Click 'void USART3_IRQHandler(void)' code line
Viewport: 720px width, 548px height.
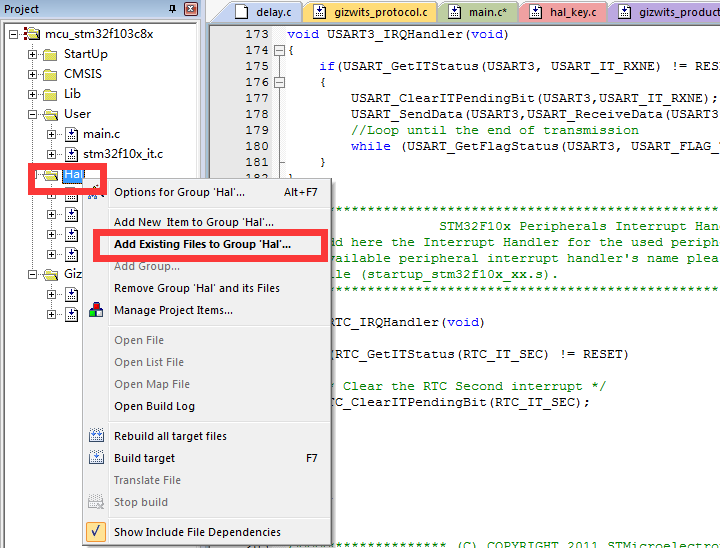398,34
